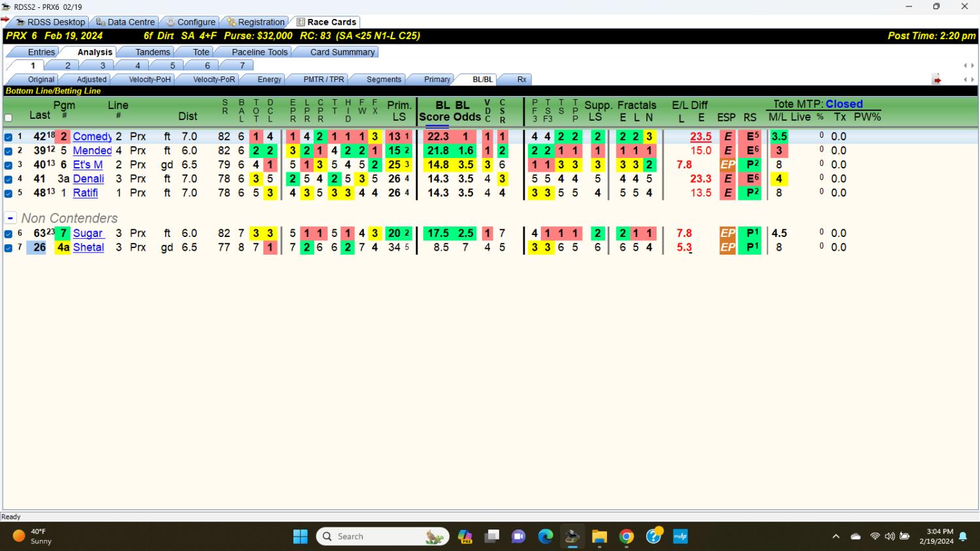Show hidden icons in the system tray

[x=836, y=537]
